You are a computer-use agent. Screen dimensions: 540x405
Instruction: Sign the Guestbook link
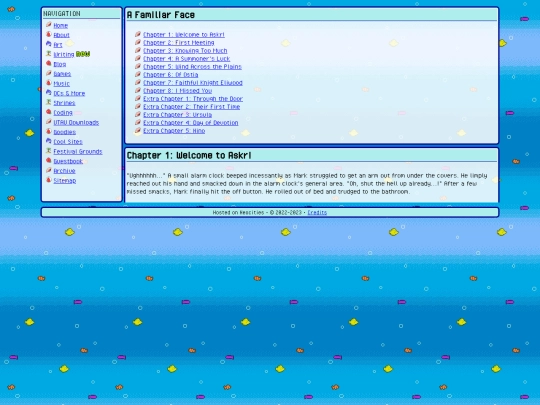click(x=68, y=161)
